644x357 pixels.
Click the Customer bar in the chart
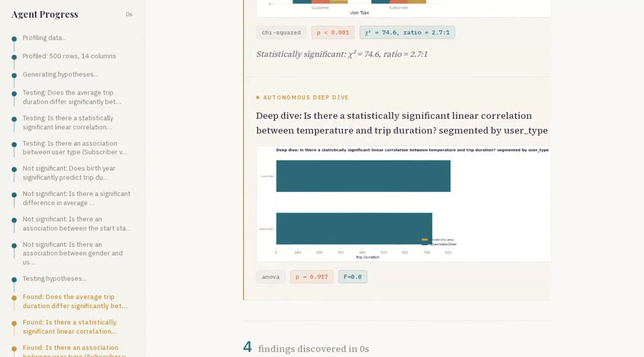click(x=363, y=176)
